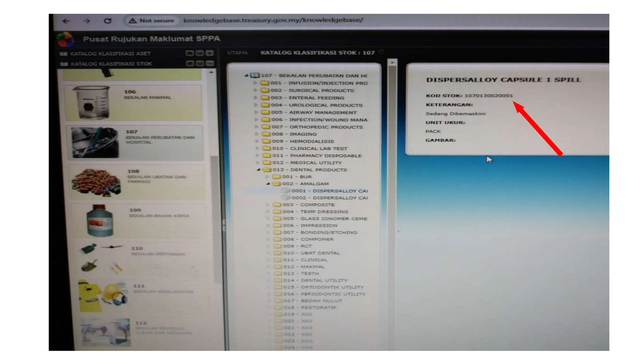Click the Not secure warning icon
The image size is (644, 362).
coord(132,21)
